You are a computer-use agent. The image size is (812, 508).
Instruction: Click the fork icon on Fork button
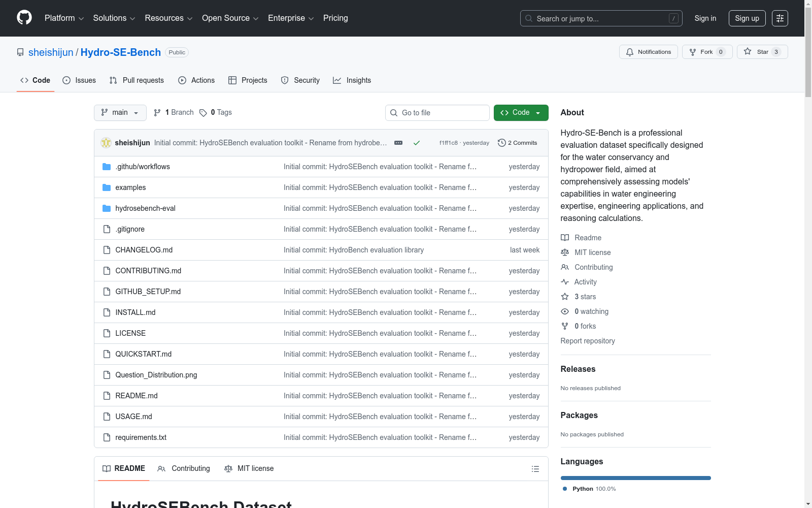[693, 52]
